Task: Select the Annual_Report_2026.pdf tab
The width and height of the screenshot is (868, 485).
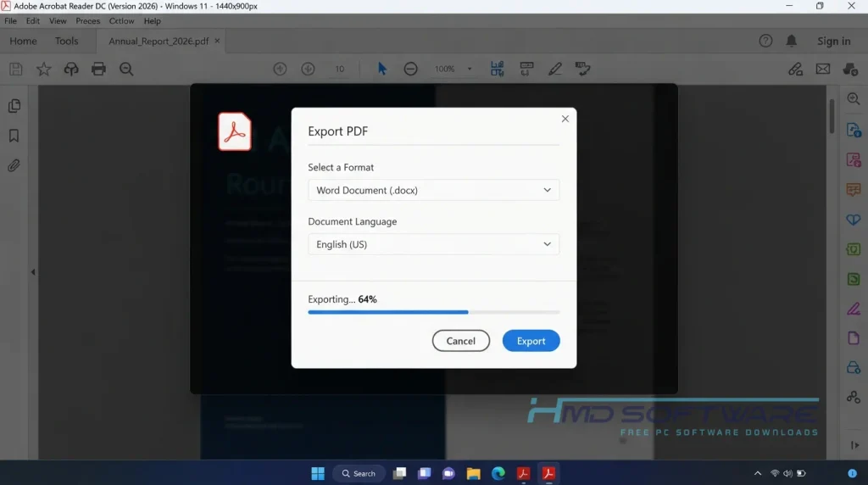Action: pyautogui.click(x=159, y=41)
